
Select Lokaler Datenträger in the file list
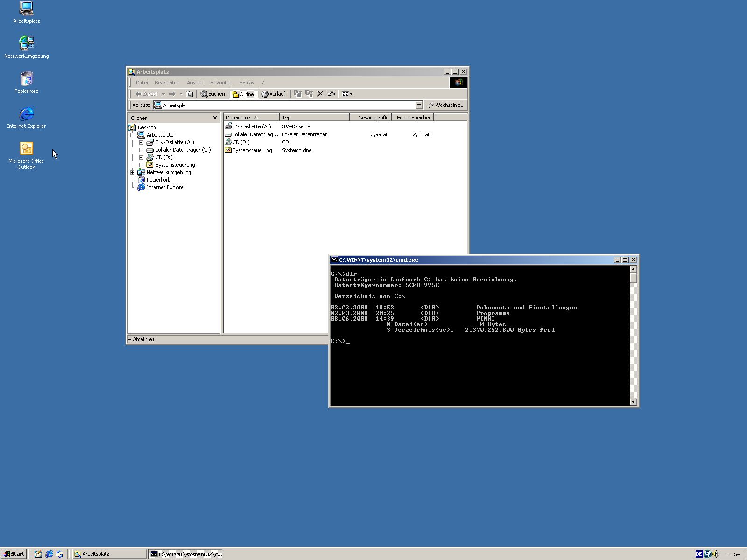tap(251, 134)
